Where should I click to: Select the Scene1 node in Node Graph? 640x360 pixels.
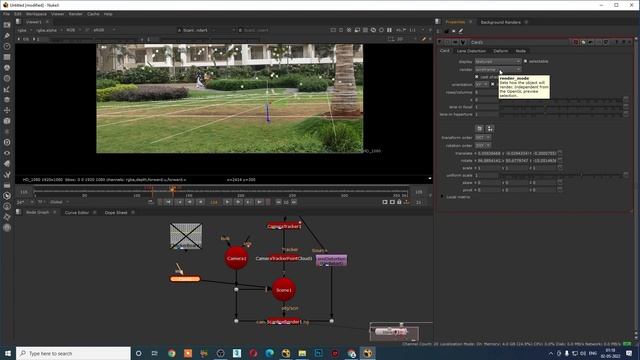(x=283, y=290)
